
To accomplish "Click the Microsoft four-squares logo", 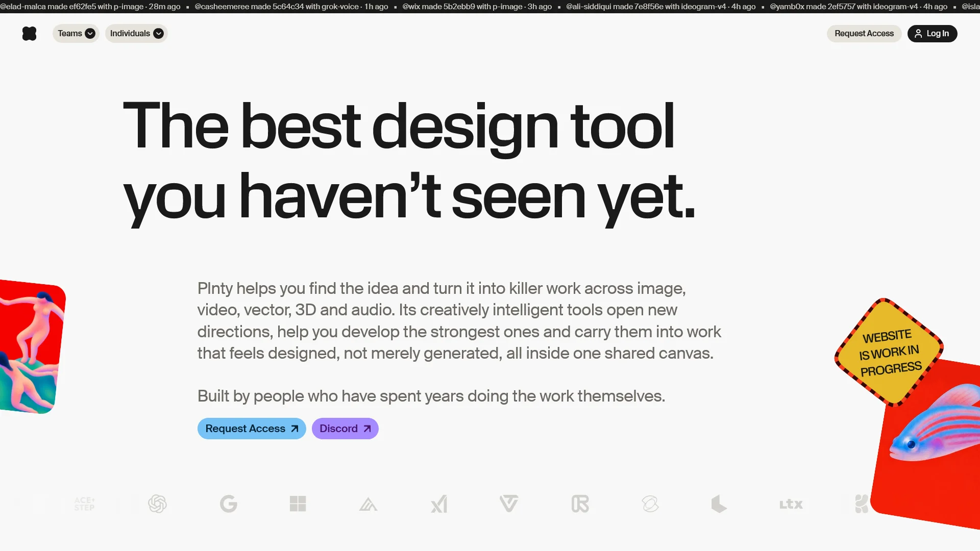I will coord(298,504).
